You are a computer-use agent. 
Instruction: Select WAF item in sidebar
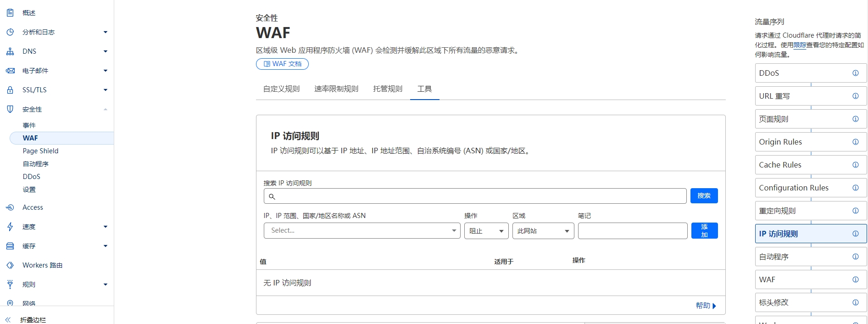tap(61, 138)
